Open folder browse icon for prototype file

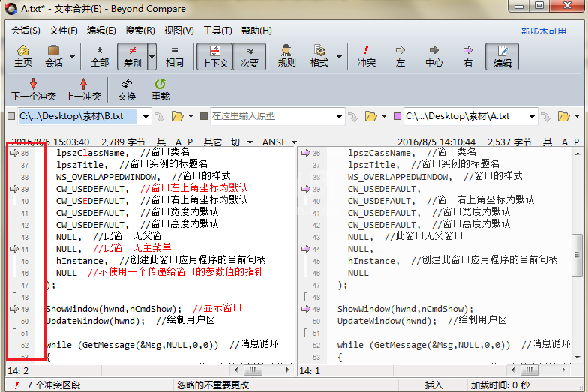click(x=370, y=117)
